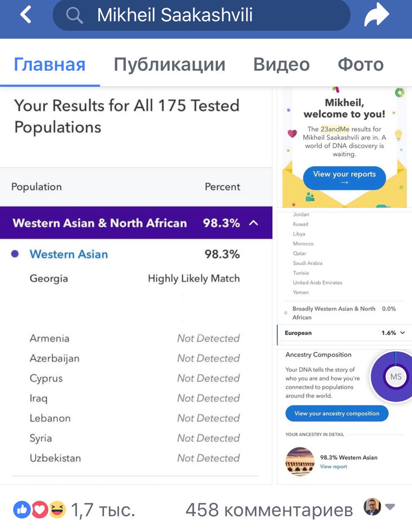Click View your ancestry composition button
Image resolution: width=412 pixels, height=532 pixels.
coord(337,414)
